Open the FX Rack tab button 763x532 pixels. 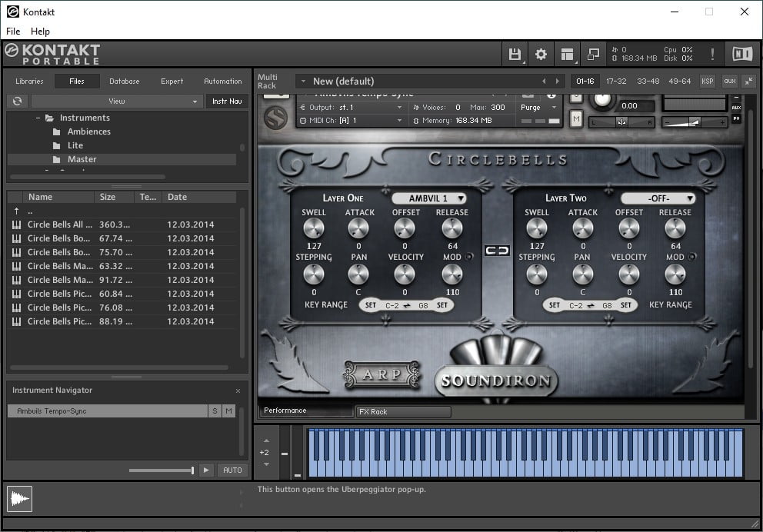(x=403, y=412)
